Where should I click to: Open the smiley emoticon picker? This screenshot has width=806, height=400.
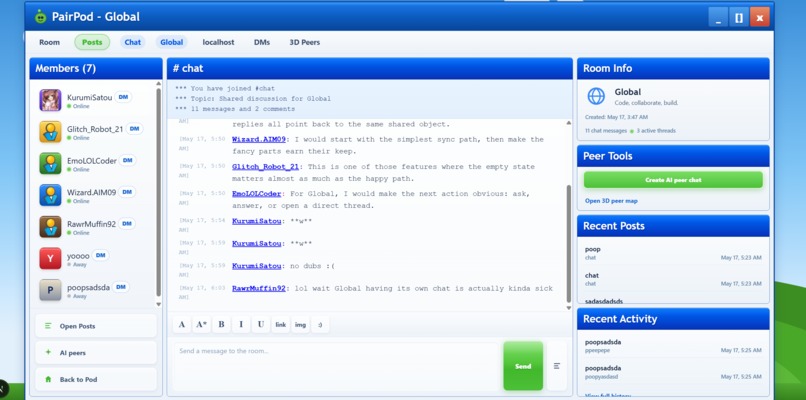tap(320, 324)
